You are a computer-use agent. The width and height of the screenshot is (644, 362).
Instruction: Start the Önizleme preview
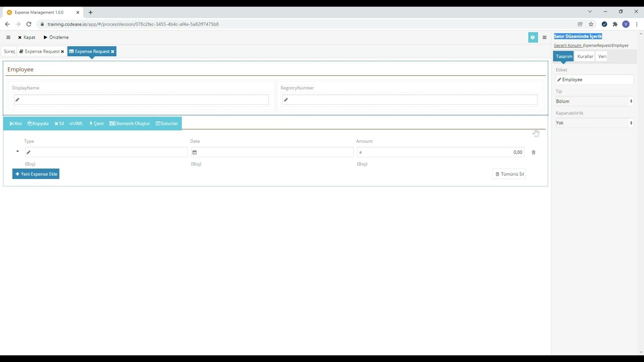[56, 37]
